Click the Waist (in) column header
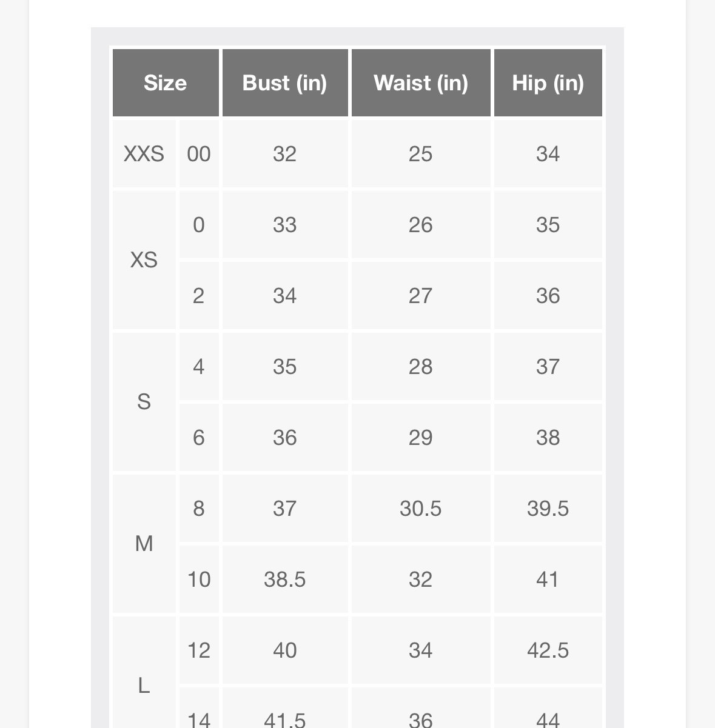This screenshot has width=715, height=728. click(x=421, y=82)
